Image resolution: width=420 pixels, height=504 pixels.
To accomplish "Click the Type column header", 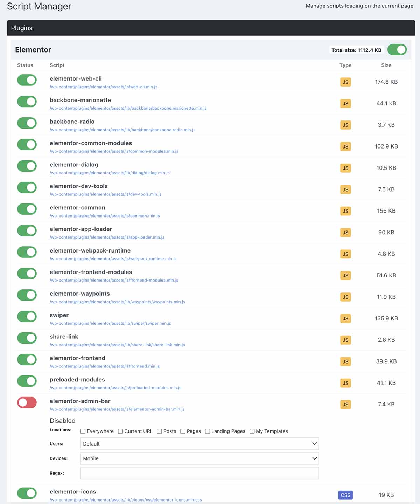I will (345, 65).
